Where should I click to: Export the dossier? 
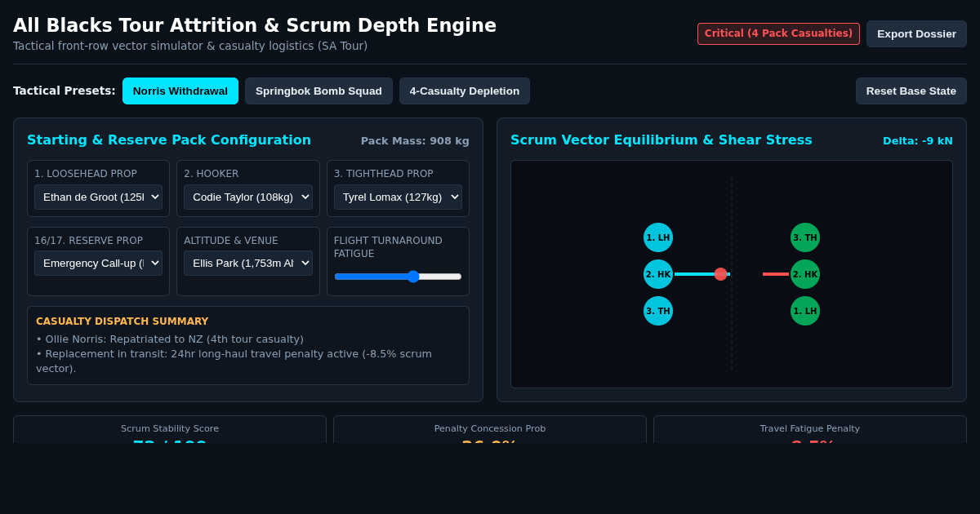(x=916, y=33)
